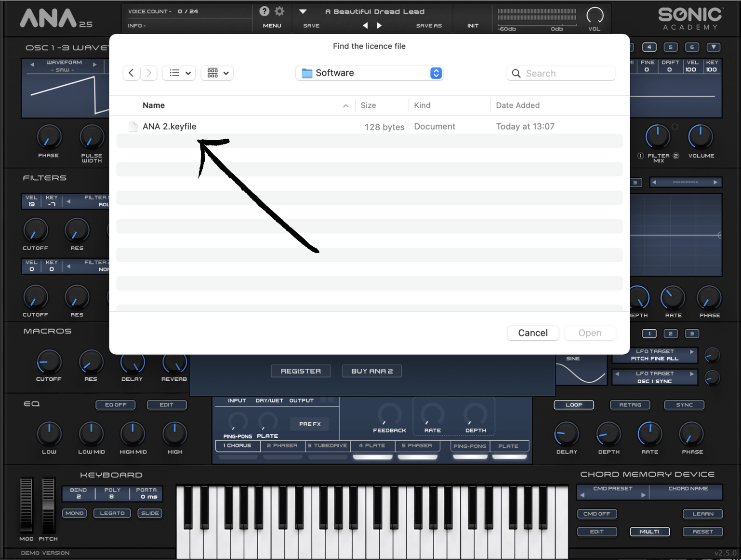This screenshot has width=741, height=560.
Task: Open the grouping options dropdown
Action: click(x=217, y=73)
